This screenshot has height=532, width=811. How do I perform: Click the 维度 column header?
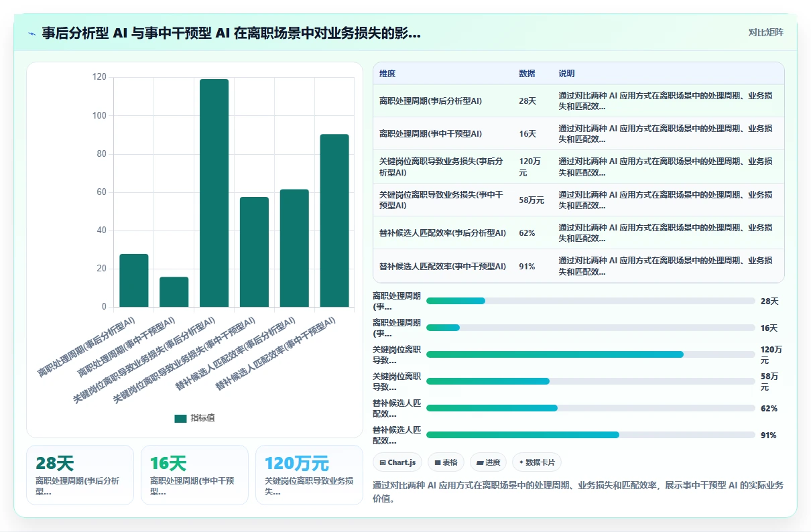(387, 74)
